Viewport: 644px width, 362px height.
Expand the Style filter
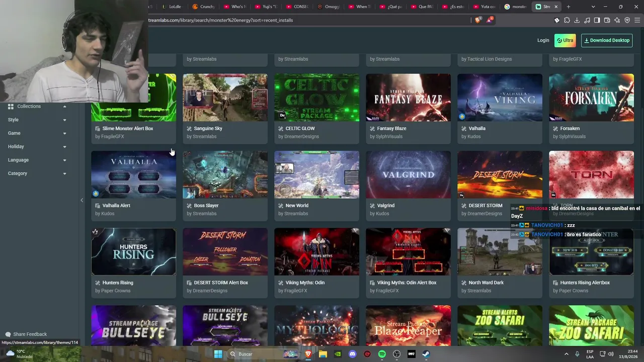coord(64,120)
